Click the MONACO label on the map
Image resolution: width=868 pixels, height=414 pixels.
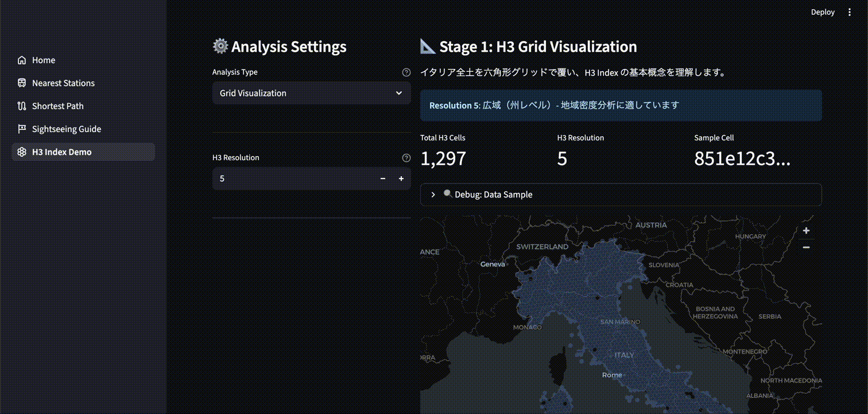(527, 327)
